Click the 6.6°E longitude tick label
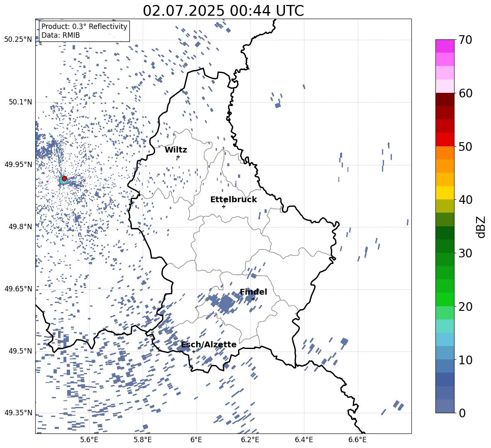The height and width of the screenshot is (448, 491). (x=357, y=440)
